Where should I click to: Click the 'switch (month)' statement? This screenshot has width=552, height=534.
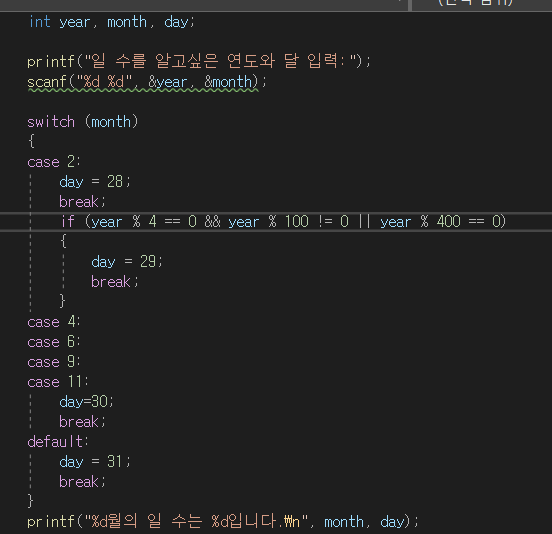[83, 122]
